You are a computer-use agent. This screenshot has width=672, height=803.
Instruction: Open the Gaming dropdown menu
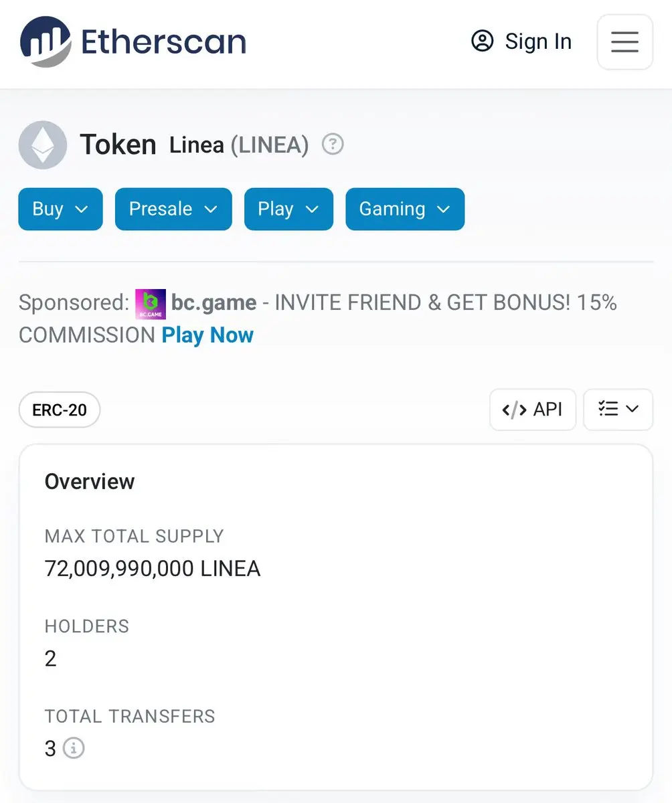[405, 209]
